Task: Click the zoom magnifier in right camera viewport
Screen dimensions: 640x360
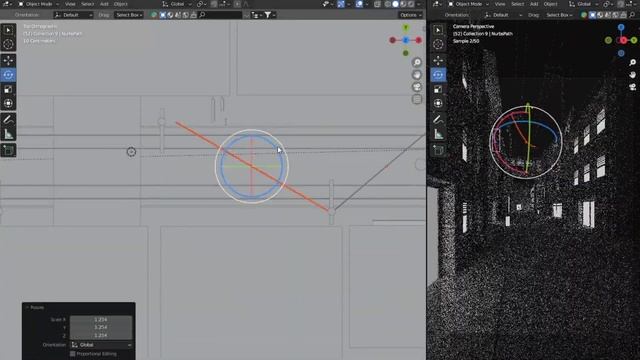Action: 633,62
